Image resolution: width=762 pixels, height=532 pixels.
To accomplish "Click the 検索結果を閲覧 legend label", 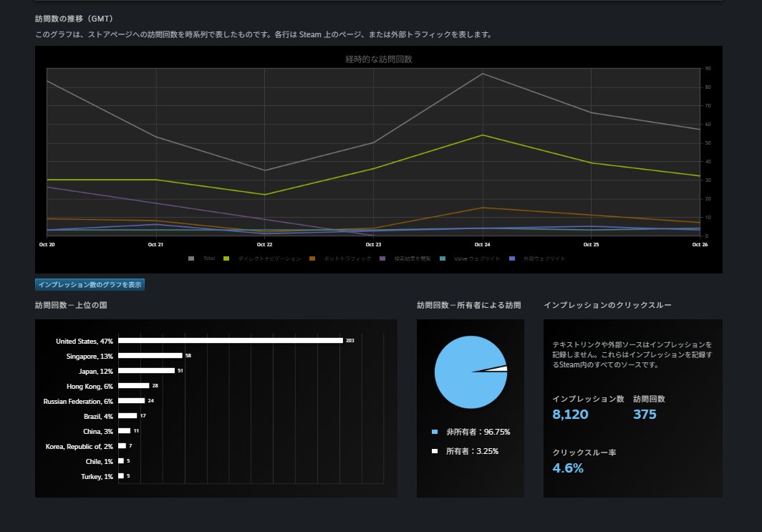I will coord(412,258).
